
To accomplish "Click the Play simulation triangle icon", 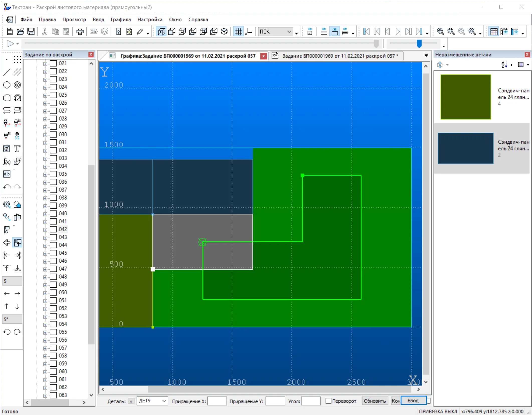I will pos(10,44).
